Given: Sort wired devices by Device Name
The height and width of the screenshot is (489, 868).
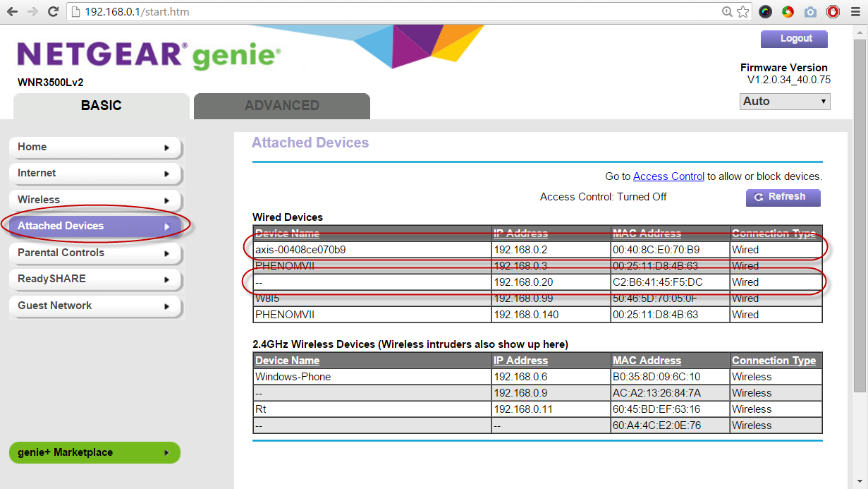Looking at the screenshot, I should tap(287, 234).
